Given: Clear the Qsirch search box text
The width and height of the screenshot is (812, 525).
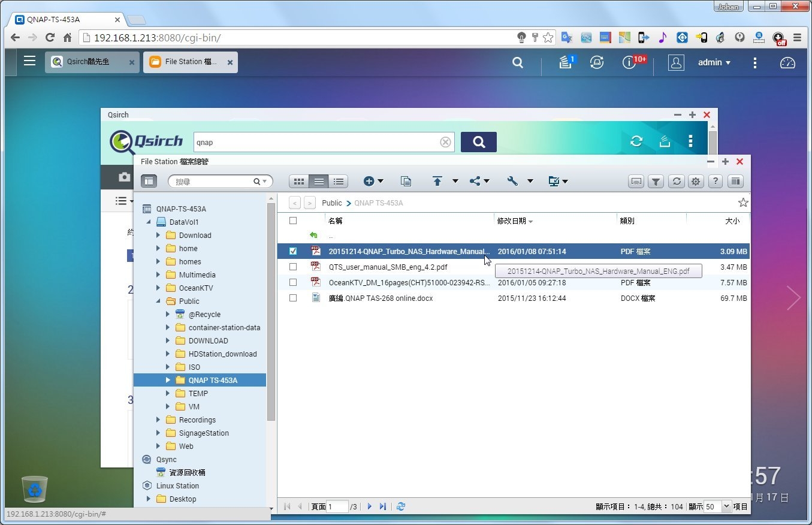Looking at the screenshot, I should pos(445,142).
